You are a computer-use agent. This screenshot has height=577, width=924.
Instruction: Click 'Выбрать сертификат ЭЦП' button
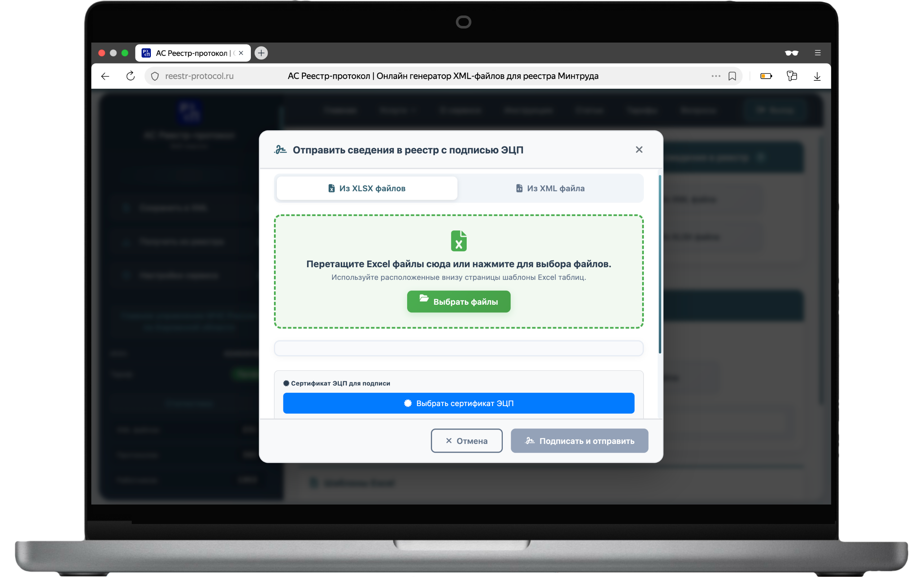(458, 403)
